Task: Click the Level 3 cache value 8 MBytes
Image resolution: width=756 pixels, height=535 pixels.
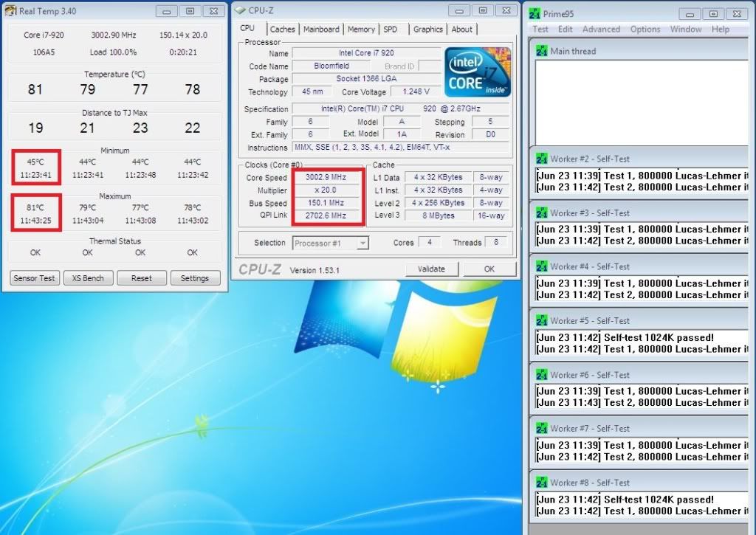Action: pos(439,215)
